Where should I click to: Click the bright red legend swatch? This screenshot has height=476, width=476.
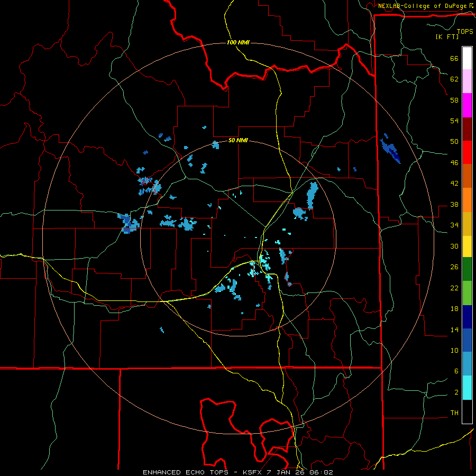[467, 152]
